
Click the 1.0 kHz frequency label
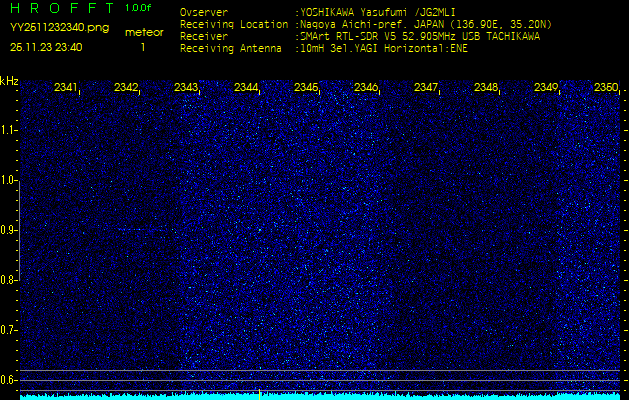pos(7,181)
